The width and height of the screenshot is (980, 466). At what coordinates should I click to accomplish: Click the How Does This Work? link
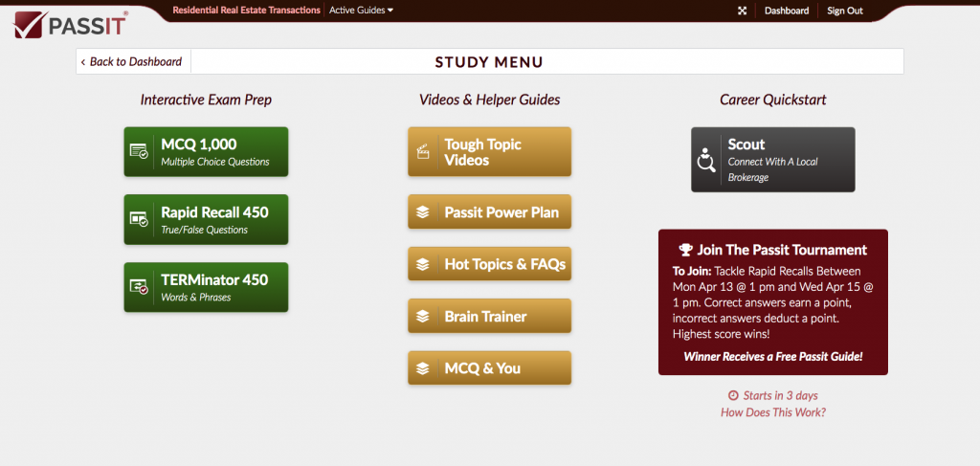pos(773,412)
